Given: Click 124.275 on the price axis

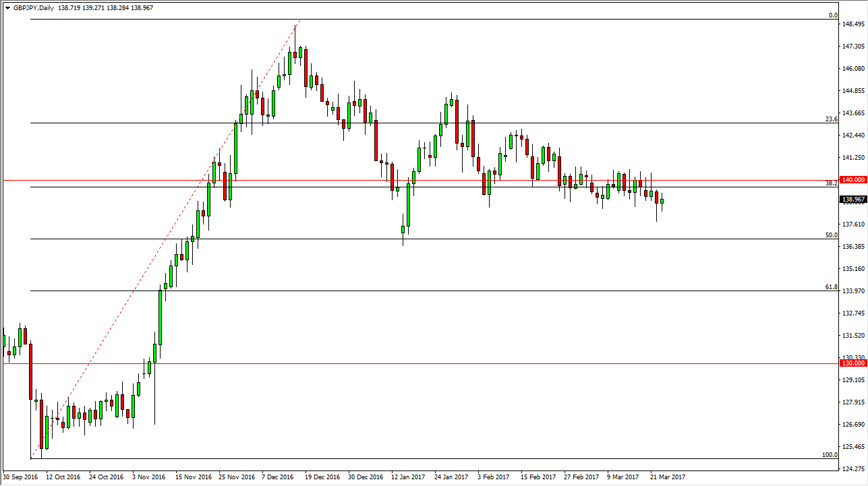Looking at the screenshot, I should coord(852,468).
